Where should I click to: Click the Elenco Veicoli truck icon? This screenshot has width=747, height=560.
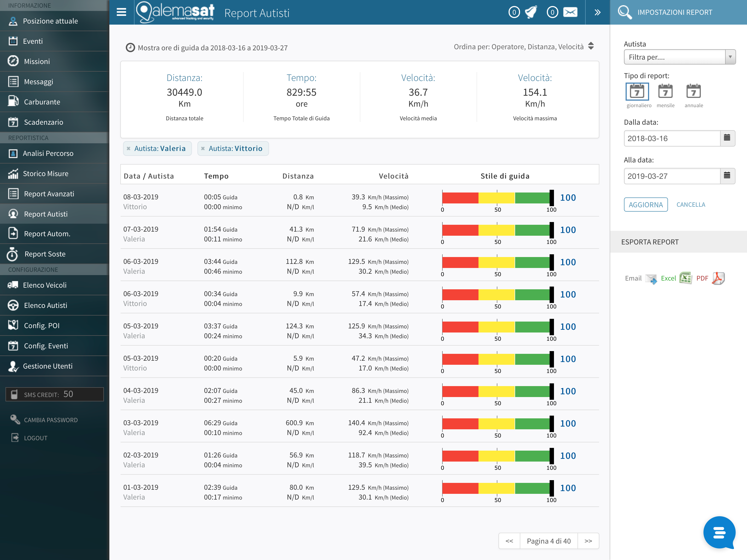point(13,285)
